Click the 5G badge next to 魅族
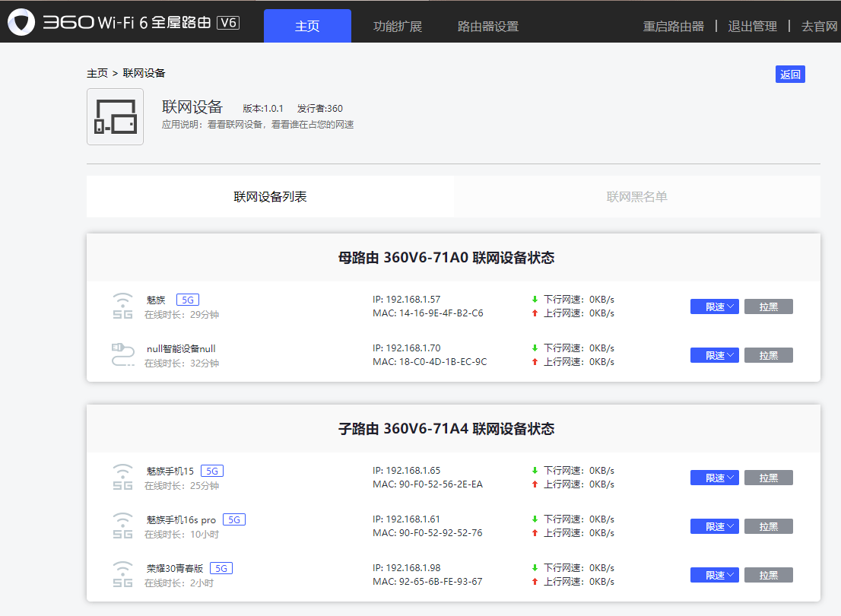The height and width of the screenshot is (616, 841). coord(188,300)
